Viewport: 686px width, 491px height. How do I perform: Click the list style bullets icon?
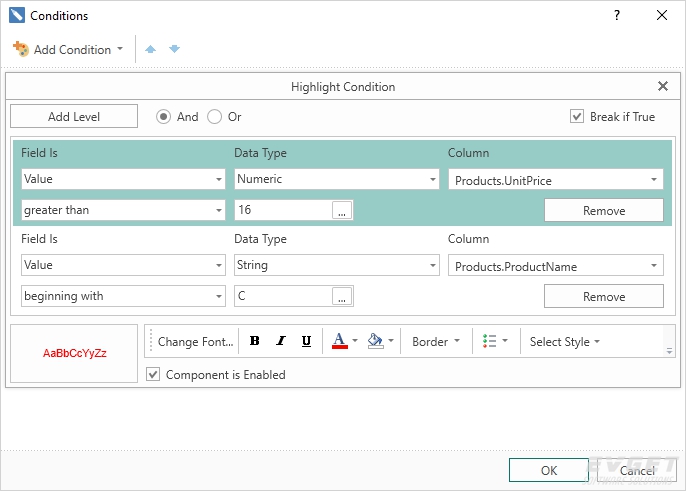tap(489, 341)
